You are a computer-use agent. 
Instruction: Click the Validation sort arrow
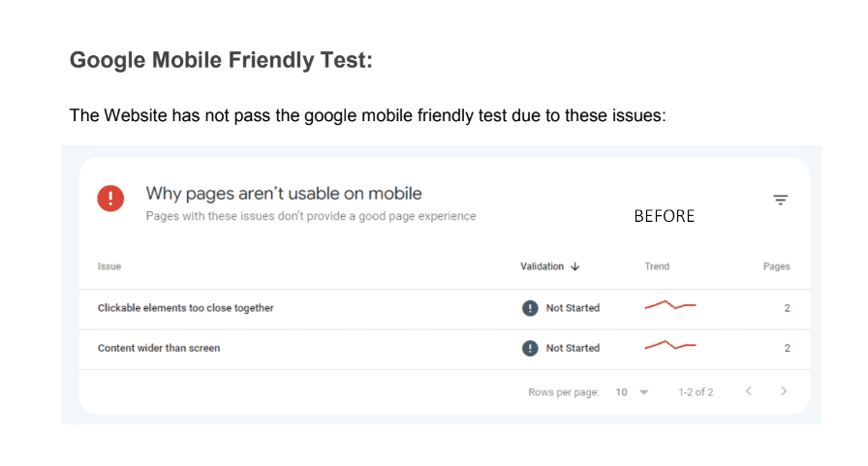575,266
